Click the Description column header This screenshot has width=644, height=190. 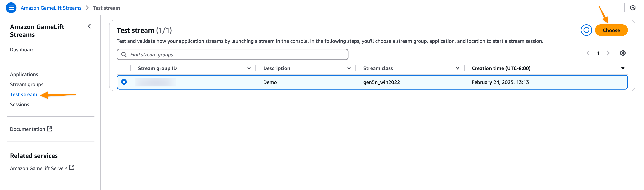tap(277, 68)
